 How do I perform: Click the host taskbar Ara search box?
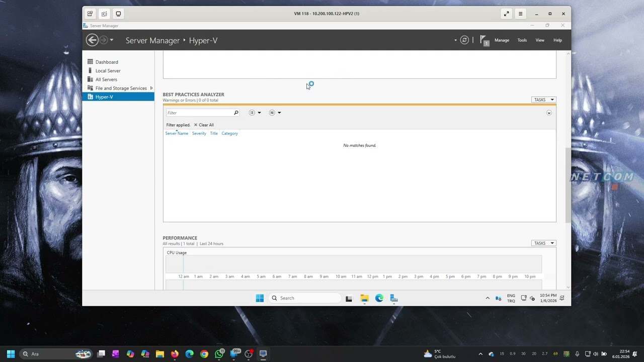[56, 354]
